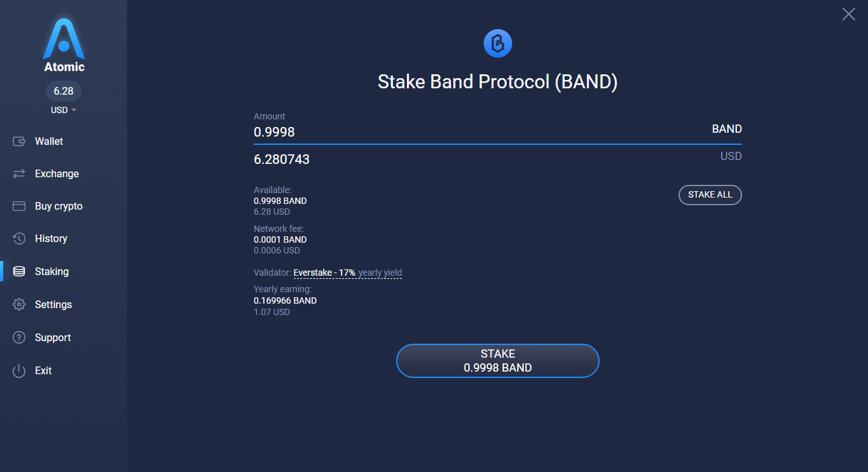
Task: Select the Wallet icon in sidebar
Action: (19, 140)
